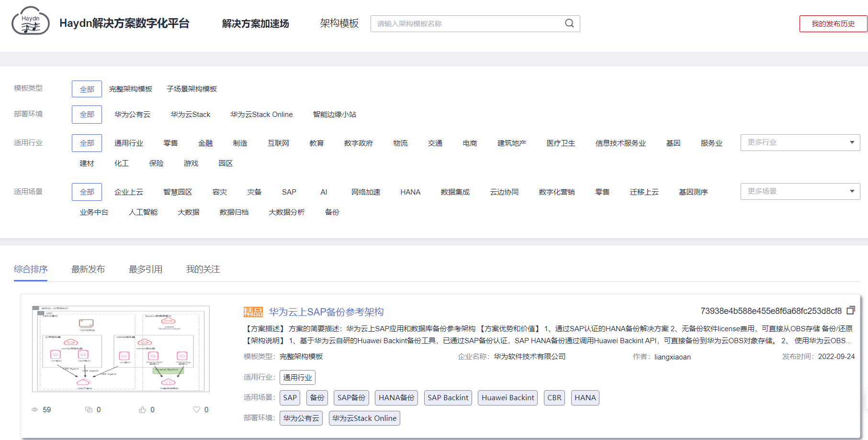Screen dimensions: 868x440
Task: Select 全部 in 部署环境 filter
Action: pyautogui.click(x=87, y=115)
